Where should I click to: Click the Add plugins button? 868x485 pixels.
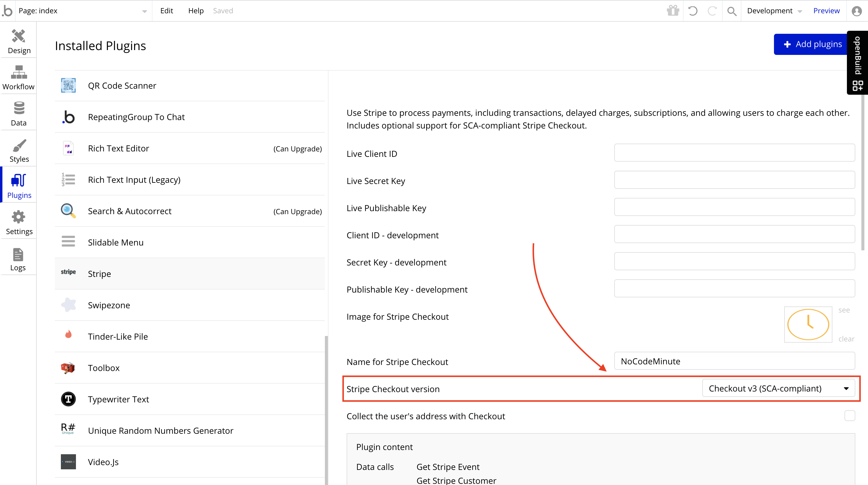(x=813, y=44)
